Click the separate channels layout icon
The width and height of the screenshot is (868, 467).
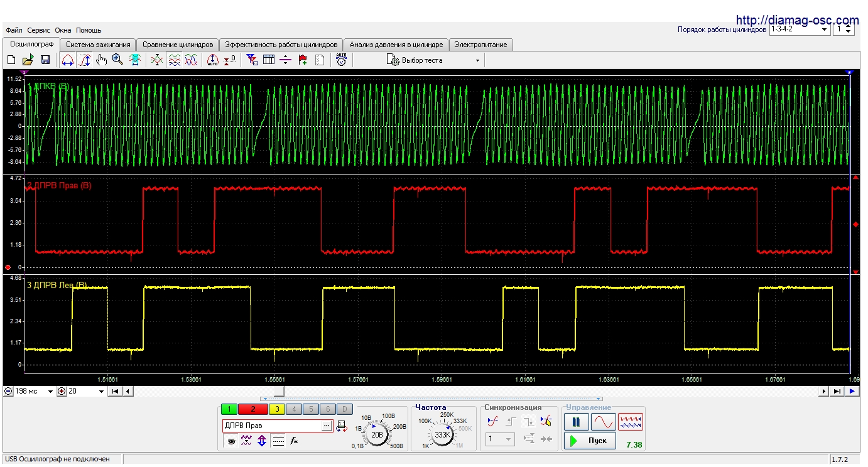coord(175,60)
